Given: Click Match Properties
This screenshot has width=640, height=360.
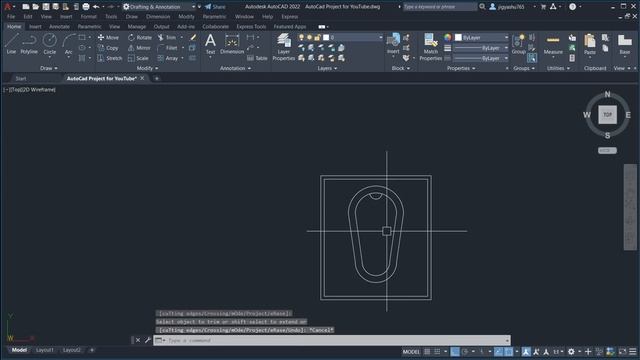Looking at the screenshot, I should click(x=431, y=47).
